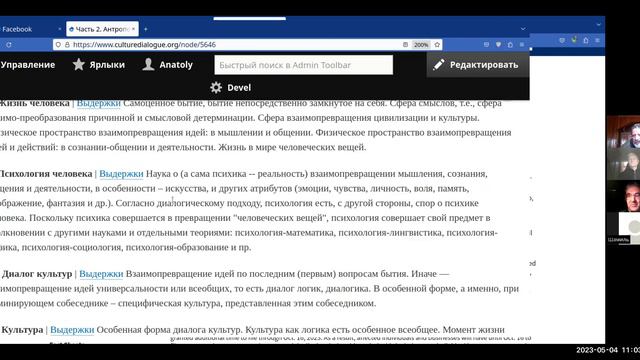Click the heading Психология человека
Screen dimensions: 640x360
(46, 174)
